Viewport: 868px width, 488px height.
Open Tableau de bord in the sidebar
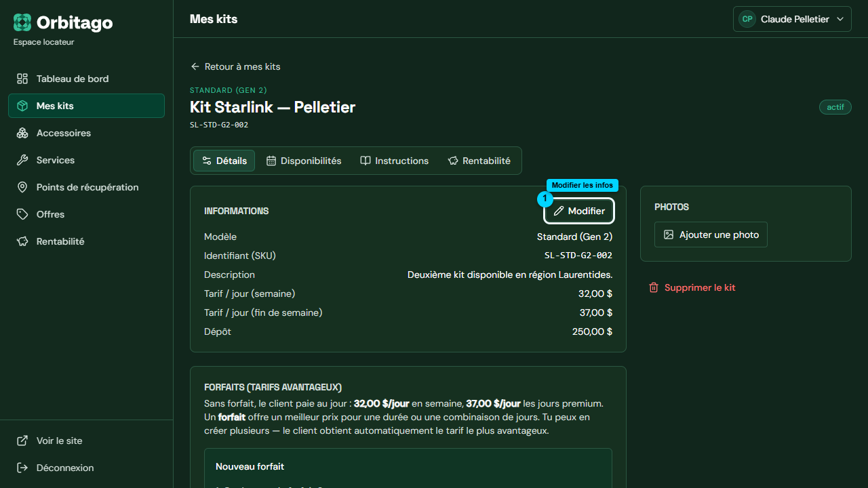point(86,79)
